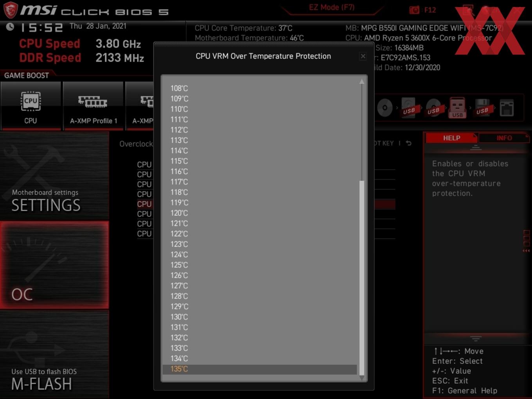The image size is (532, 399).
Task: Select the 135°C option in the list
Action: coord(260,369)
